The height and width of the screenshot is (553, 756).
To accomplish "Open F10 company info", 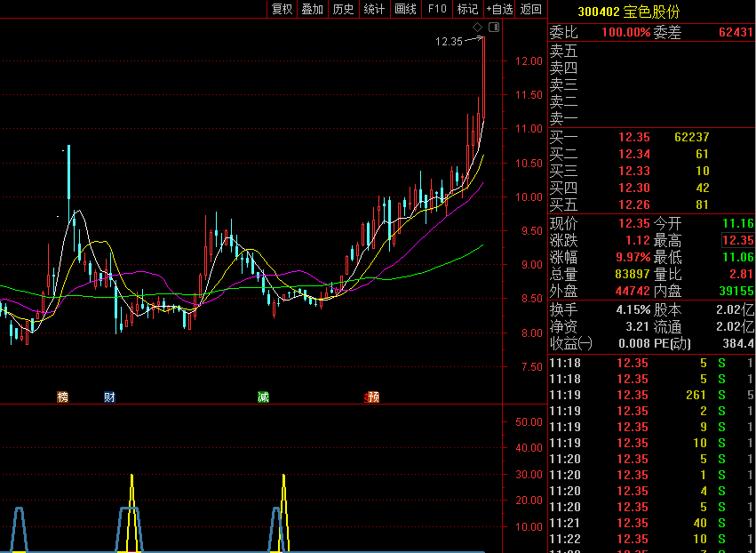I will 437,9.
